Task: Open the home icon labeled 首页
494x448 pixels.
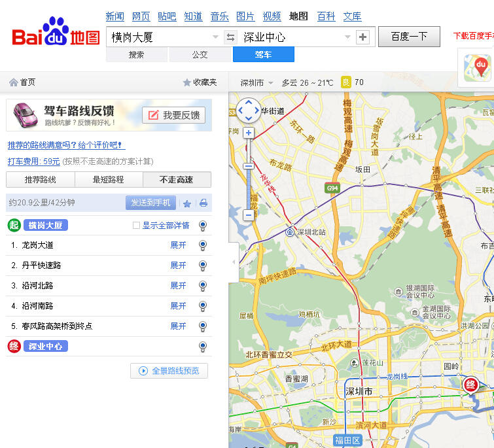Action: [x=14, y=82]
